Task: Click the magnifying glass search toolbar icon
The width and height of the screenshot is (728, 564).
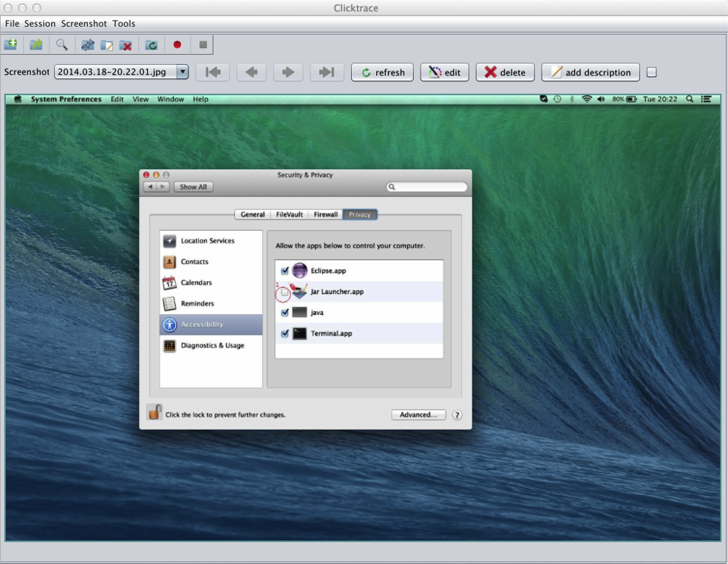Action: (x=62, y=44)
